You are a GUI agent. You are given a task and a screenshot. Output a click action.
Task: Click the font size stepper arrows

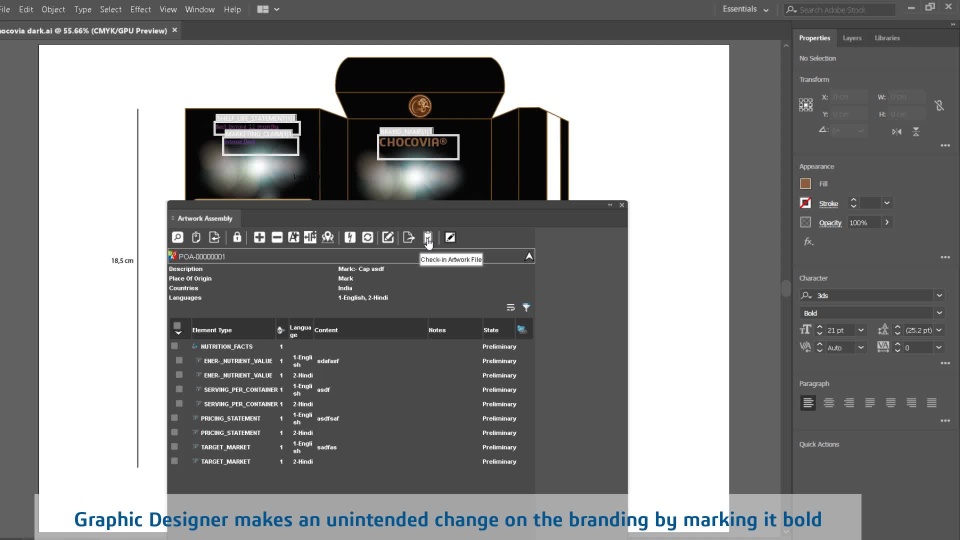pos(819,330)
